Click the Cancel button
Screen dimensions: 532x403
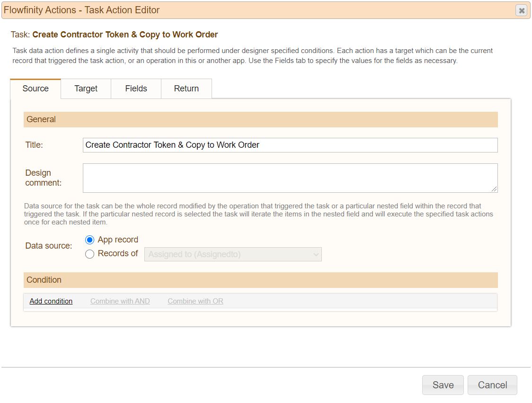point(492,385)
